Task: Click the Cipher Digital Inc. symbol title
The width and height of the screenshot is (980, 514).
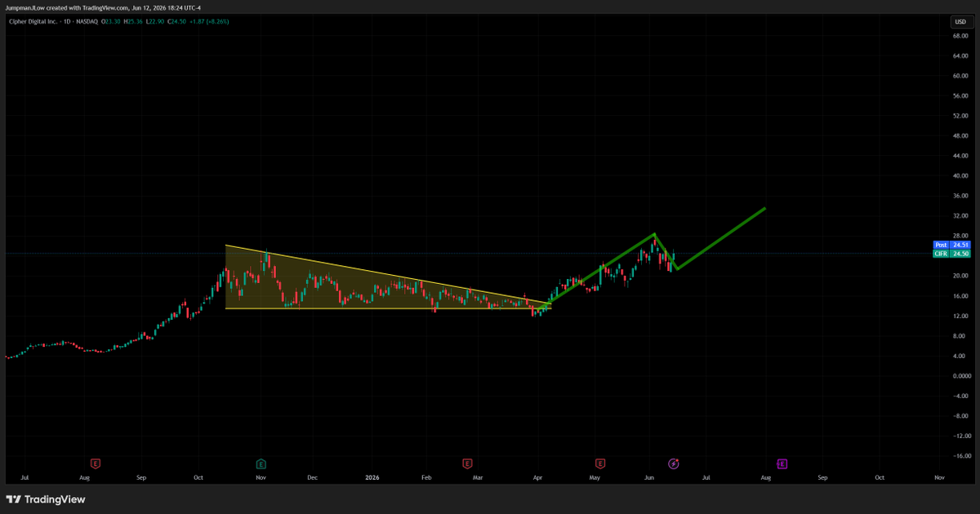Action: point(33,21)
